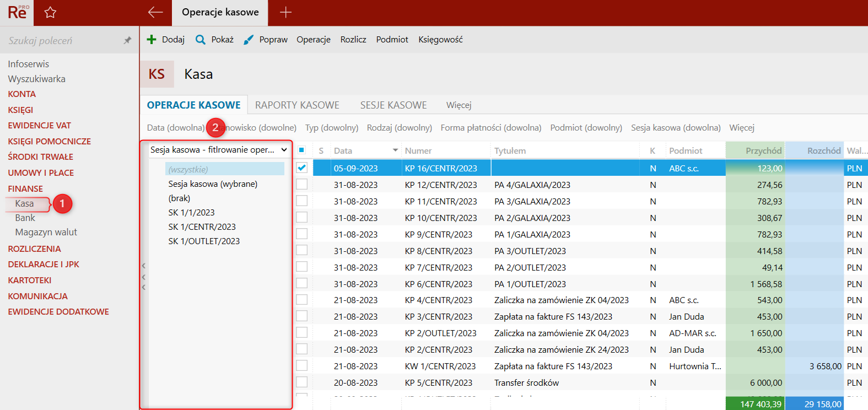Screen dimensions: 868x410
Task: Uncheck the KP 16/CENTR/2023 row checkbox
Action: (301, 168)
